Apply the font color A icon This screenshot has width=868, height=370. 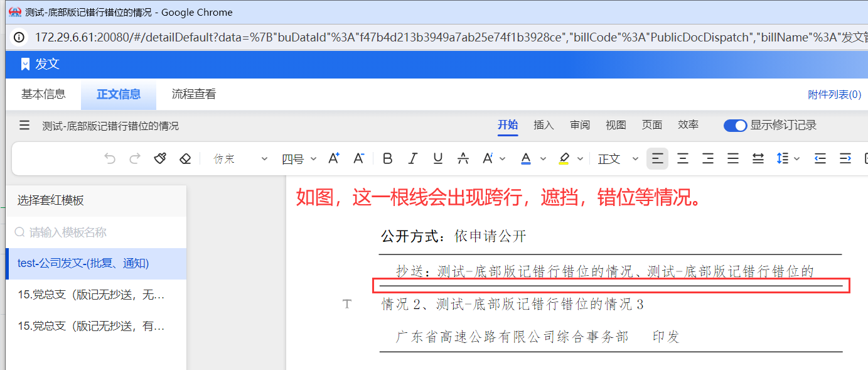526,159
